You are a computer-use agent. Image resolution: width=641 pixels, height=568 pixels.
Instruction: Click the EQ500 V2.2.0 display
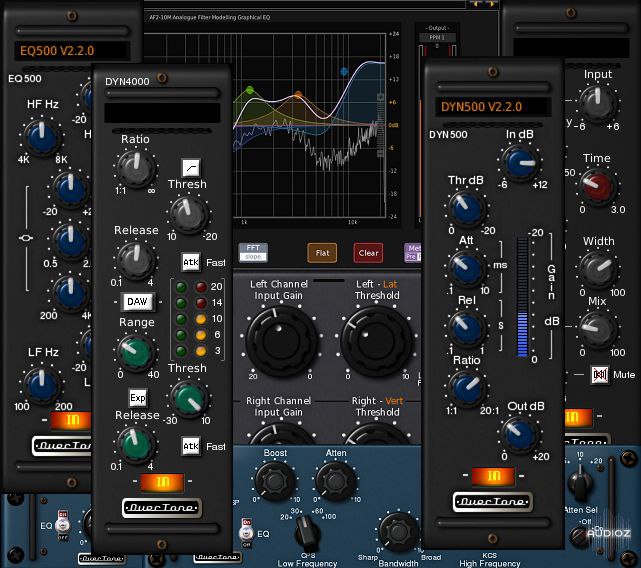pos(72,51)
